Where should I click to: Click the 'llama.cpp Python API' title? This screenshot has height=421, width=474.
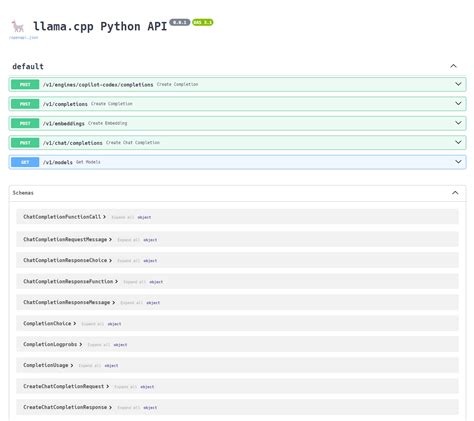[x=100, y=26]
